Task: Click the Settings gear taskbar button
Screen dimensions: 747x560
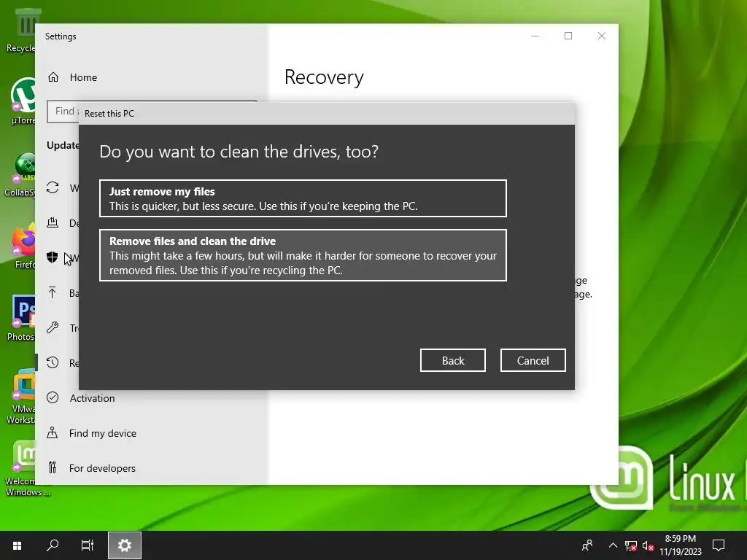Action: point(124,545)
